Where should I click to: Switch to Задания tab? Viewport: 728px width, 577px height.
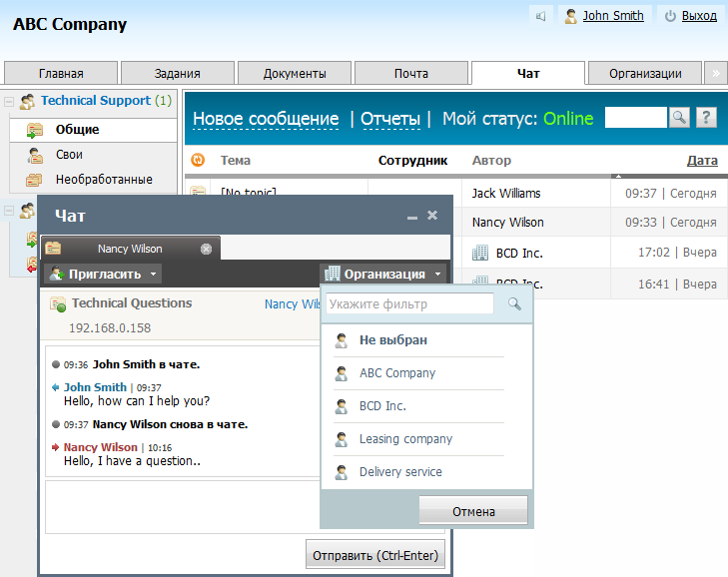178,73
